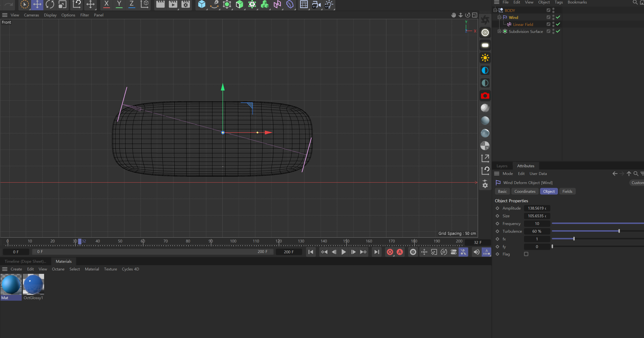Select the Move tool in top toolbar
This screenshot has width=644, height=338.
pos(37,4)
